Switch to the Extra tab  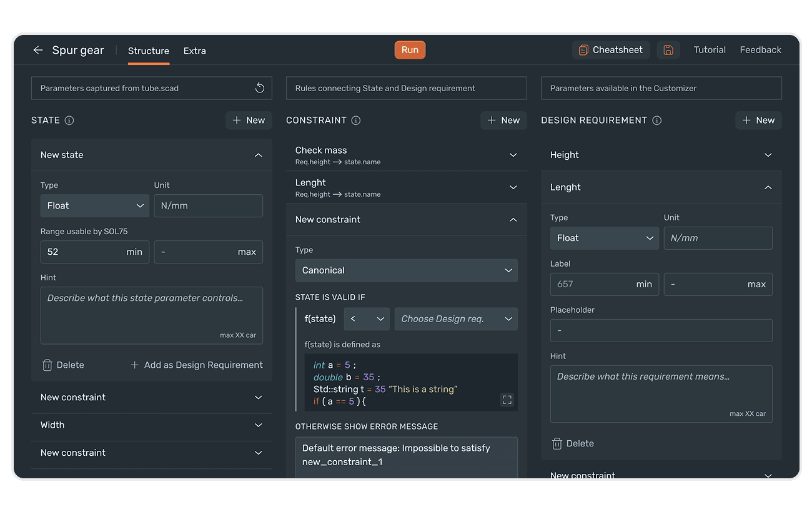click(x=194, y=51)
